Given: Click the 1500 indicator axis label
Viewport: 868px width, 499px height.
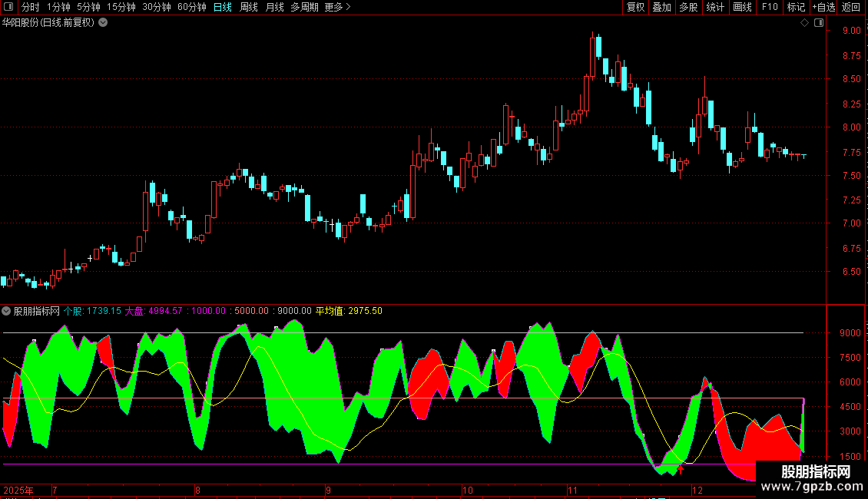Looking at the screenshot, I should [850, 457].
